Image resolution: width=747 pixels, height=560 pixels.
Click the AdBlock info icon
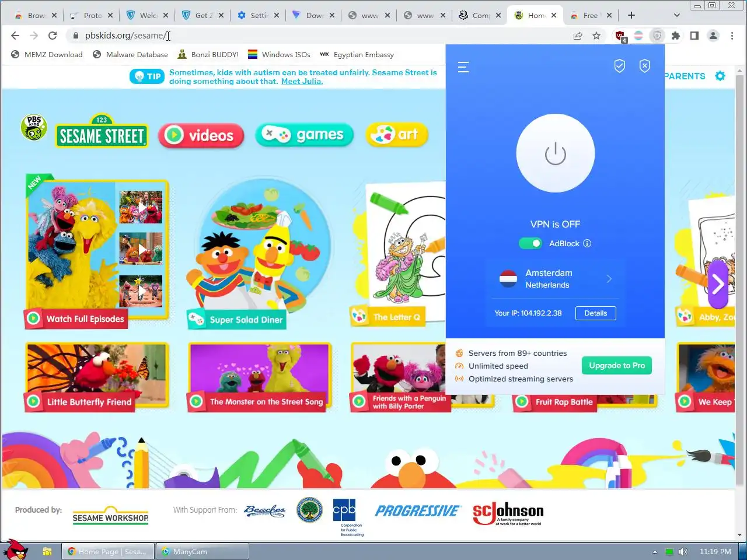(x=587, y=243)
